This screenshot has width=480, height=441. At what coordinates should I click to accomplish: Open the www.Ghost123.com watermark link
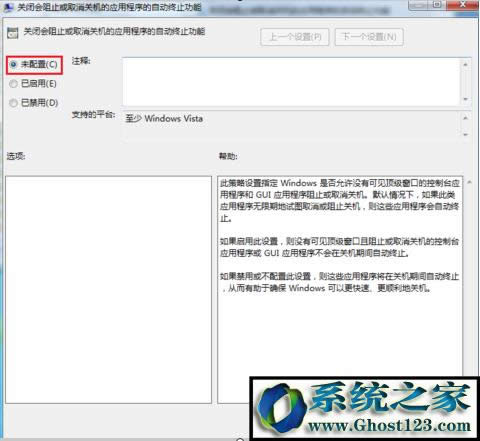[x=388, y=426]
